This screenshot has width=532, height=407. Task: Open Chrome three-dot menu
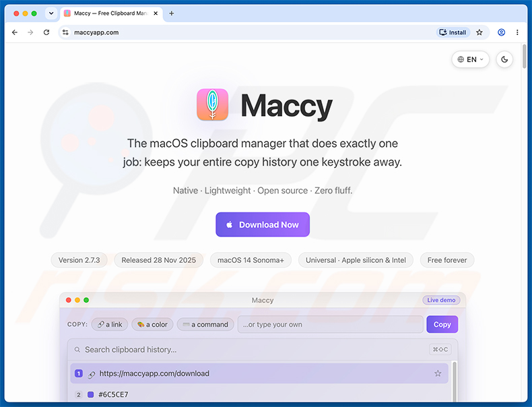(517, 32)
